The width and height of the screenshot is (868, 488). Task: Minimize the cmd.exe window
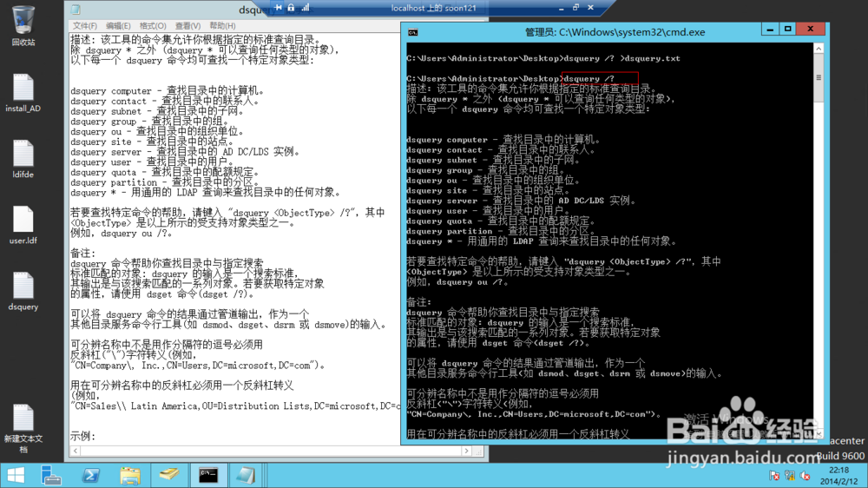point(770,29)
